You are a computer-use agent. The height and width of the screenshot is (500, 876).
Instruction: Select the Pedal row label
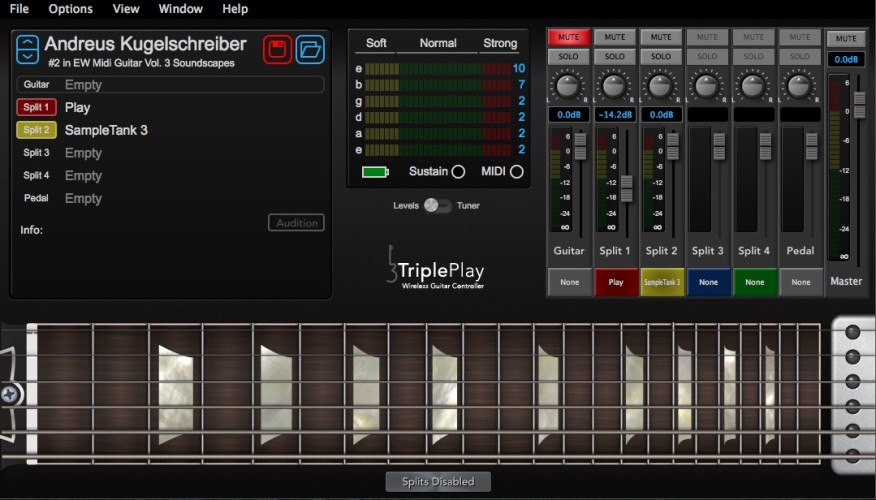pyautogui.click(x=36, y=198)
